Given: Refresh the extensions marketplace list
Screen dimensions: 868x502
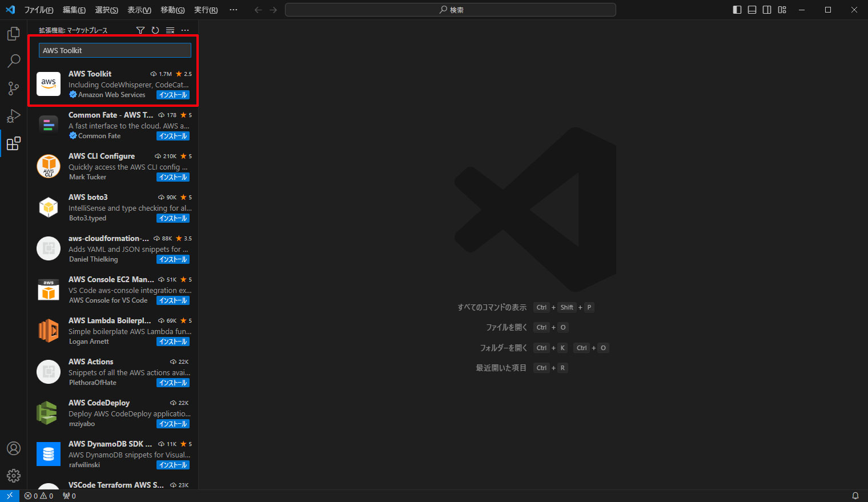Looking at the screenshot, I should 155,30.
